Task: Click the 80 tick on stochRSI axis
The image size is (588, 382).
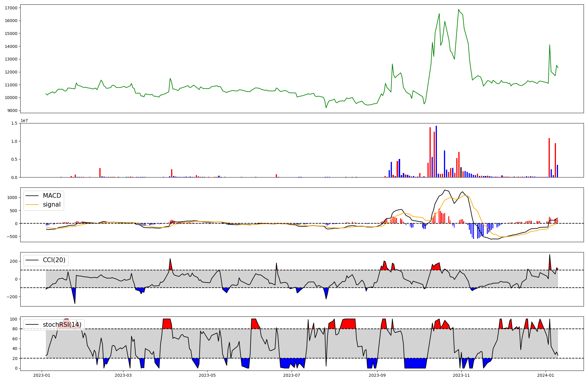Action: point(14,329)
